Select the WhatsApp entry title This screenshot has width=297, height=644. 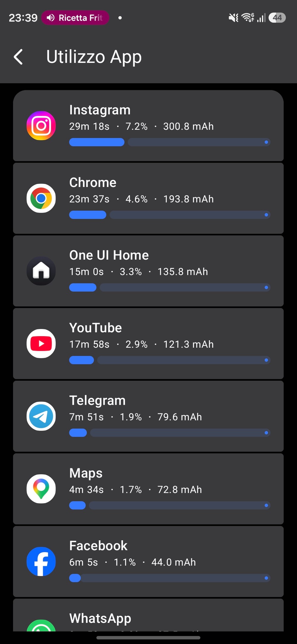point(100,618)
